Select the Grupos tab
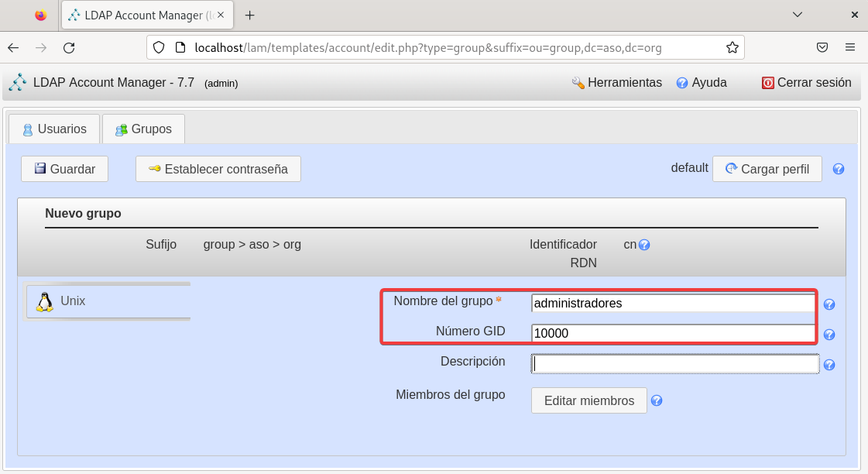The height and width of the screenshot is (474, 868). 143,129
